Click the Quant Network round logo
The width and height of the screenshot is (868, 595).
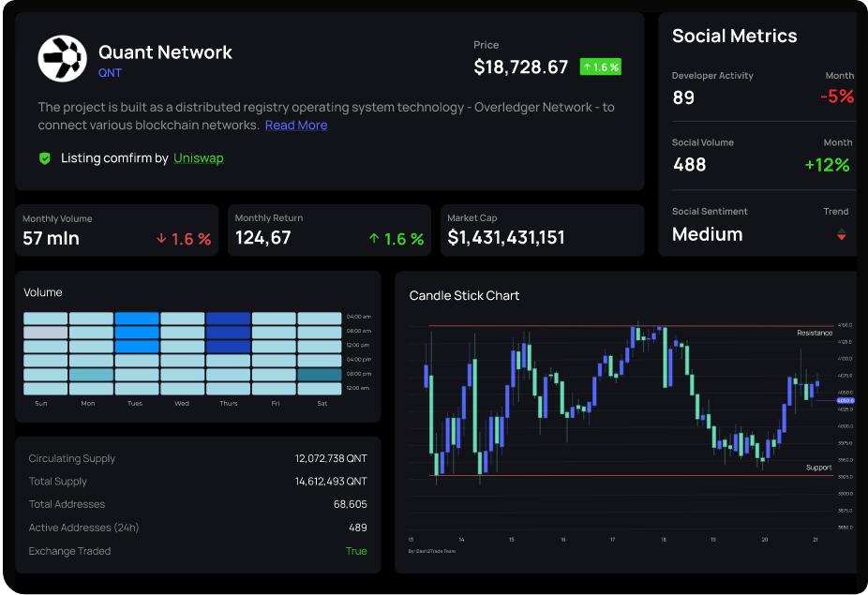[62, 59]
